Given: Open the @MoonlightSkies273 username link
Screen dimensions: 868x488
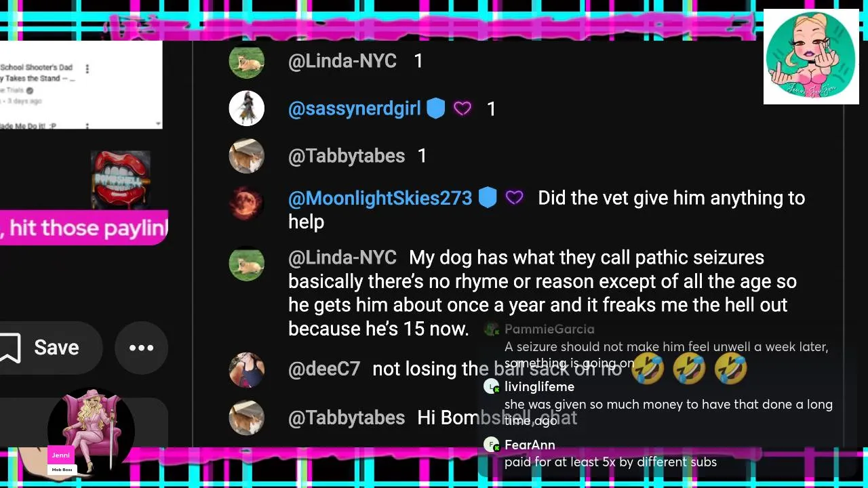Looking at the screenshot, I should (380, 198).
